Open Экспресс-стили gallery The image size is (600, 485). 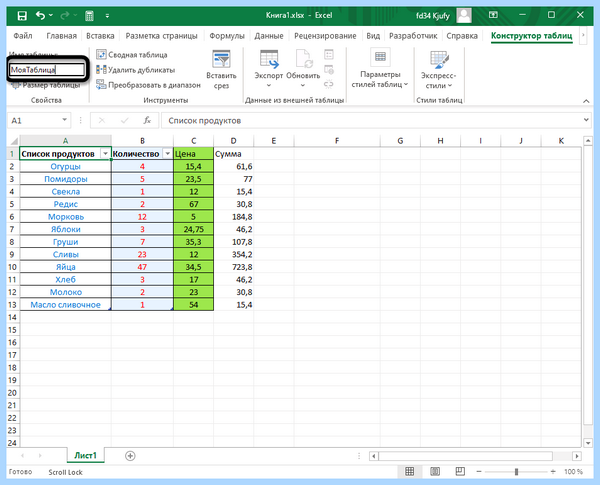(x=439, y=70)
